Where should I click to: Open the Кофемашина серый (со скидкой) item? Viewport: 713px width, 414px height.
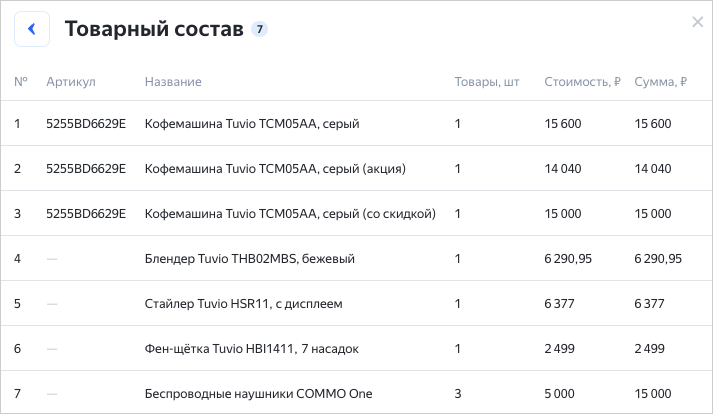tap(290, 214)
